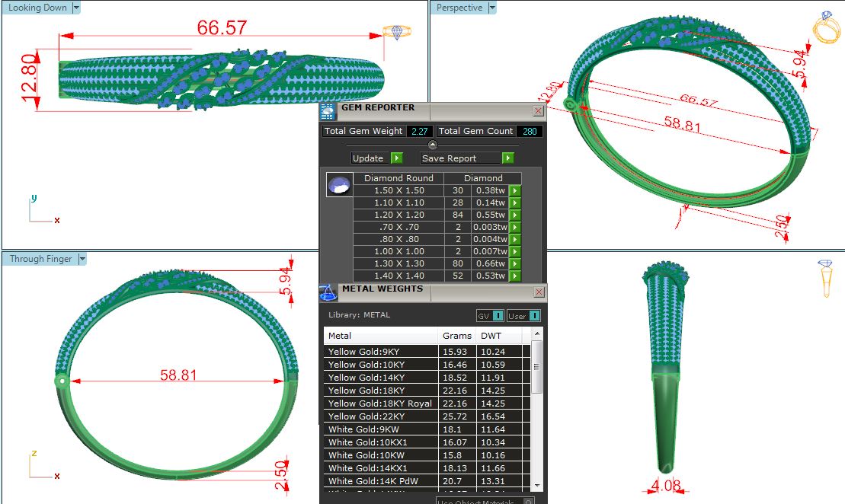
Task: Toggle the Use Object Materials option
Action: click(x=485, y=501)
